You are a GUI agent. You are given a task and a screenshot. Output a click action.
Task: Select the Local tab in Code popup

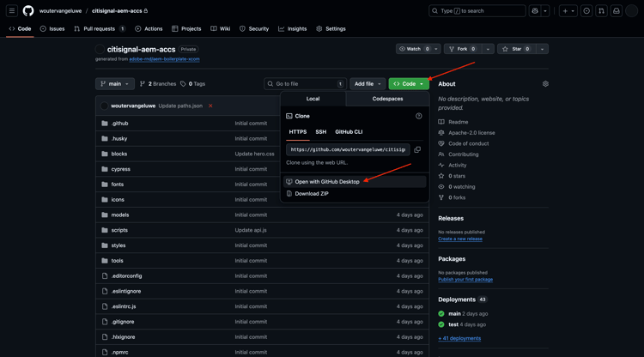point(313,99)
